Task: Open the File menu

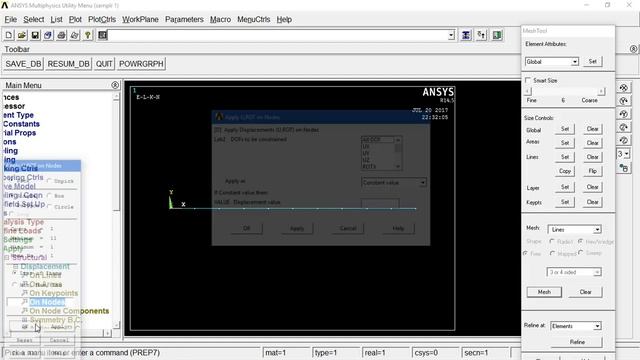Action: pyautogui.click(x=11, y=19)
